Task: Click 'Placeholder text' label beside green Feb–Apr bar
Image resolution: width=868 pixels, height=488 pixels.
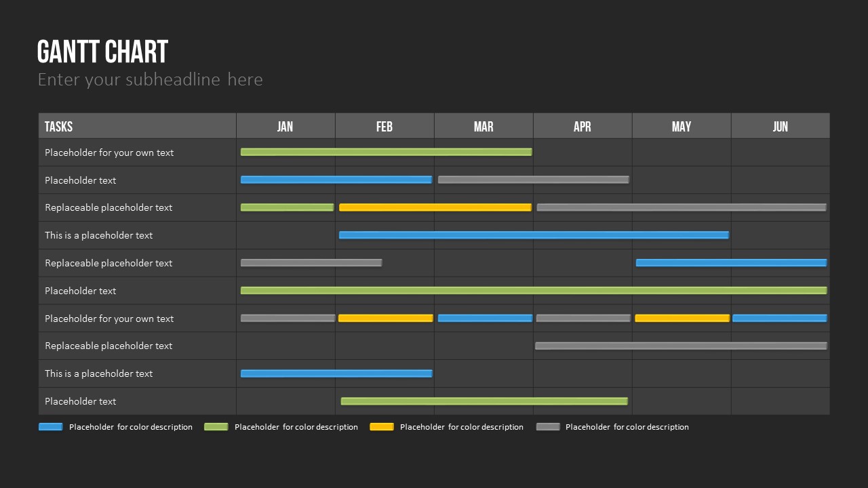Action: click(x=81, y=401)
